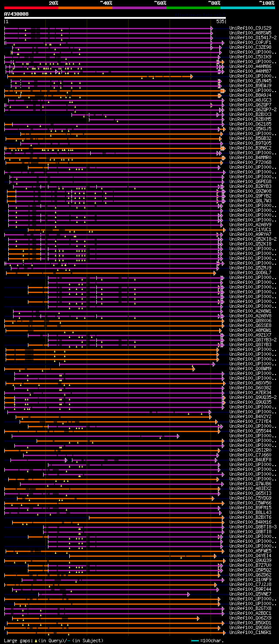Image resolution: width=279 pixels, height=644 pixels.
Task: Select the UniRef100_Q6ZQP7-2 label
Action: pyautogui.click(x=253, y=109)
